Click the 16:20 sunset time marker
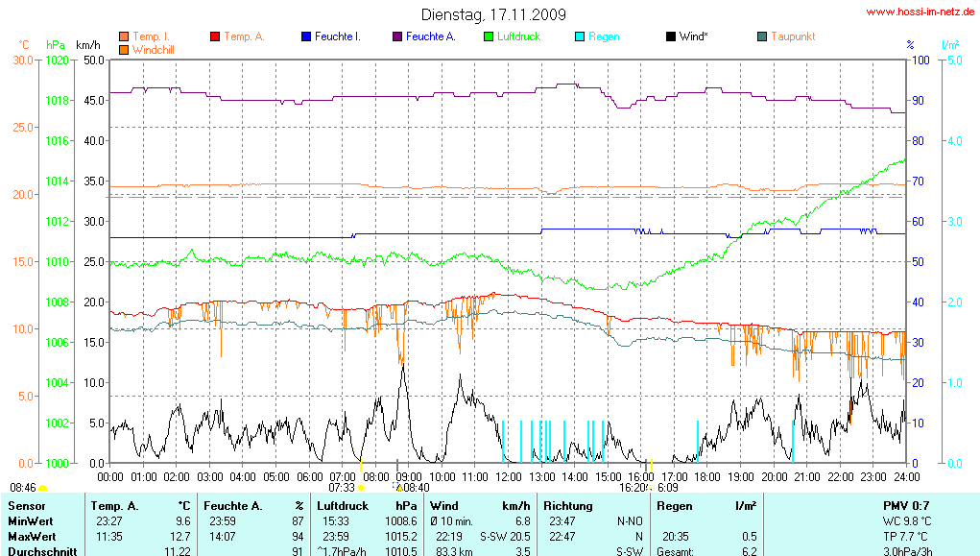 pos(632,488)
